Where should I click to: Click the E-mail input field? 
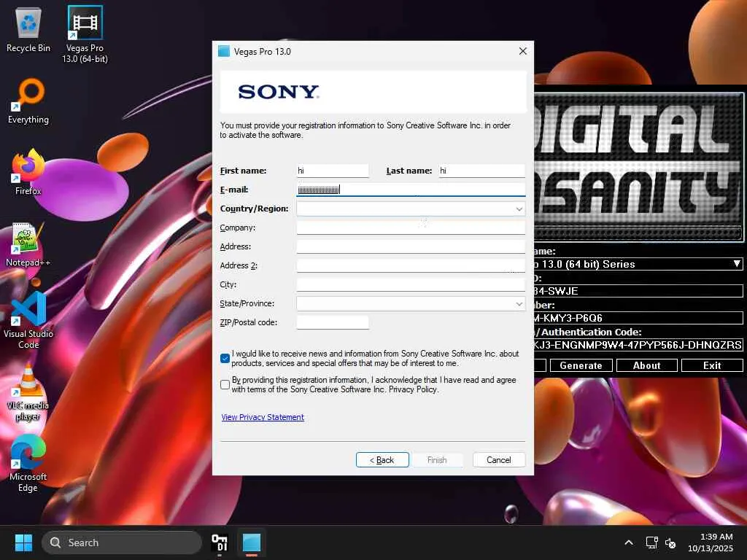tap(411, 190)
